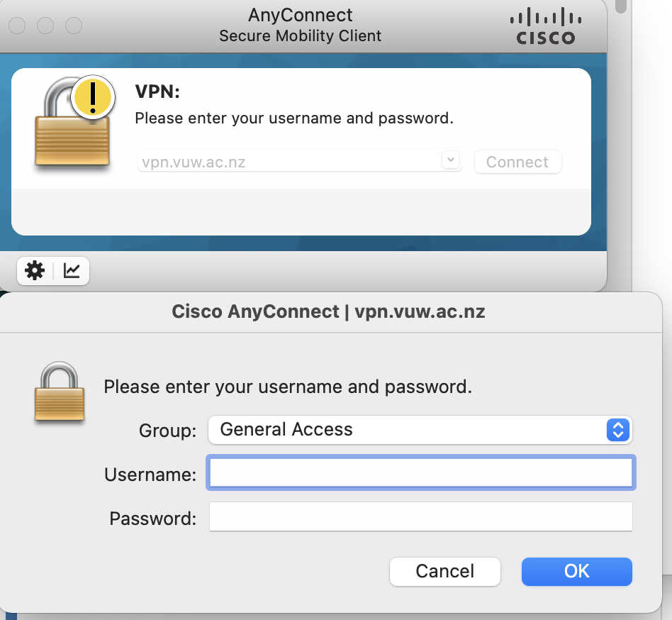
Task: Click the yellow warning badge on the padlock
Action: pos(93,96)
